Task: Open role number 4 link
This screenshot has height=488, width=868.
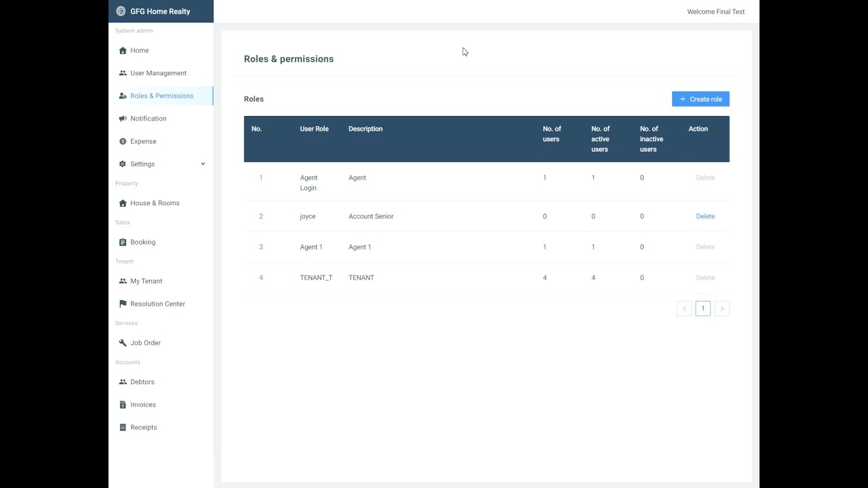Action: click(x=261, y=278)
